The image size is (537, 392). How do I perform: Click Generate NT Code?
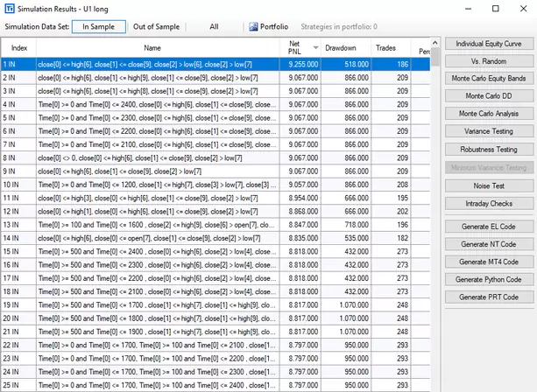point(489,244)
